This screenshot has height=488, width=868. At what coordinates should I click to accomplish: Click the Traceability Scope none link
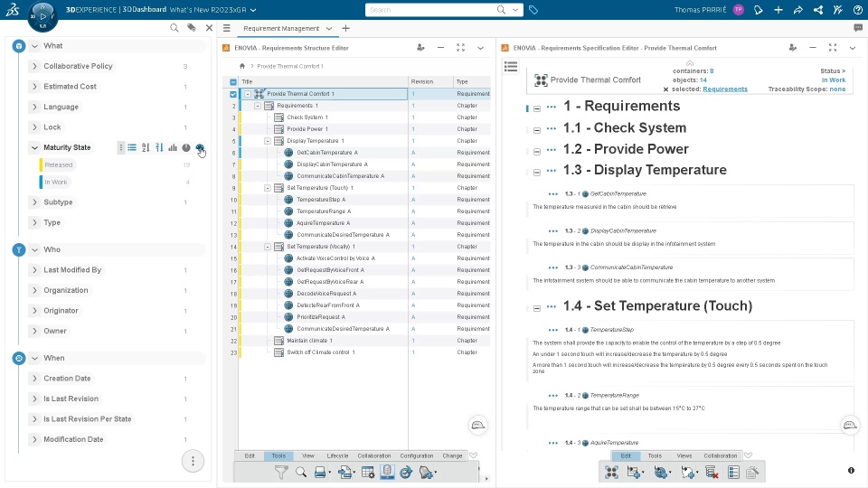pyautogui.click(x=837, y=89)
